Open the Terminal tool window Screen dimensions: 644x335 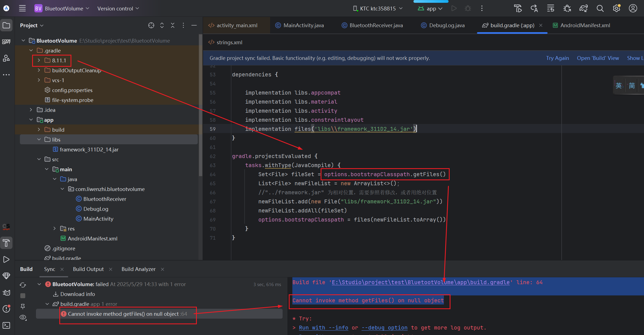pos(6,325)
